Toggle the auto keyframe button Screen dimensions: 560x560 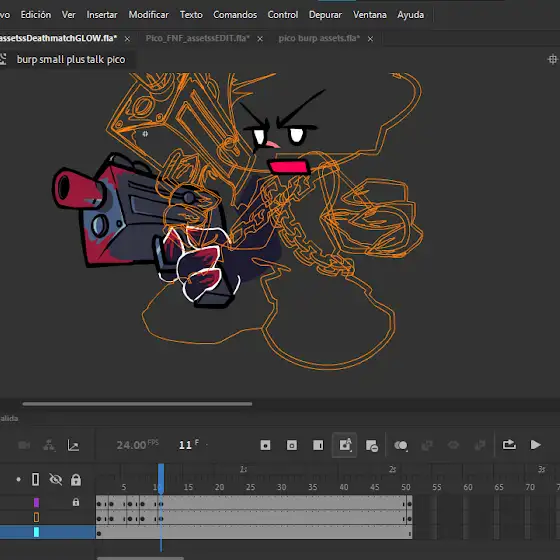point(345,445)
